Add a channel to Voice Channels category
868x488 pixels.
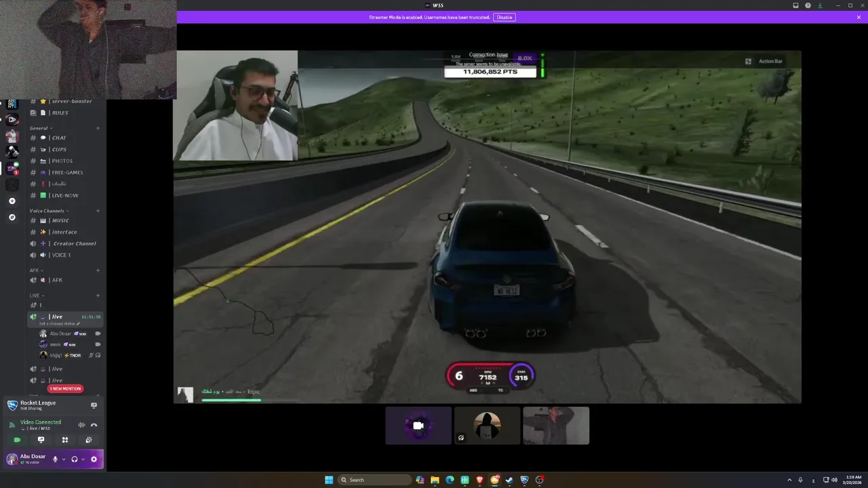(98, 211)
